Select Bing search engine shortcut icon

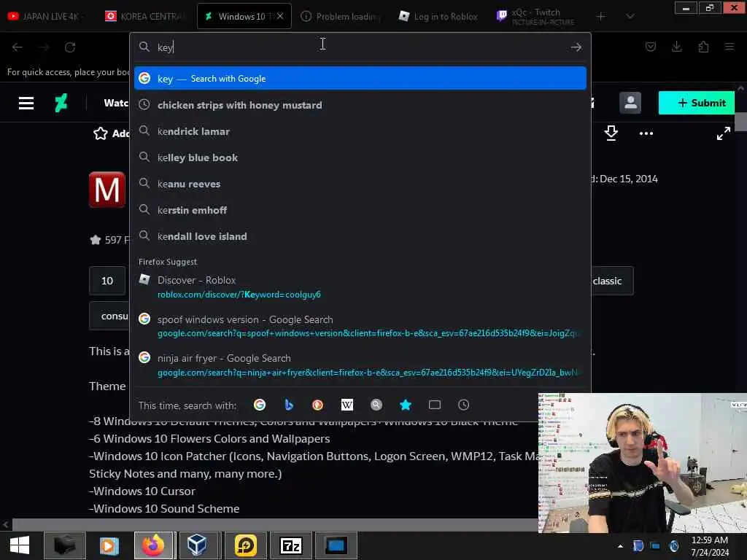pyautogui.click(x=288, y=405)
